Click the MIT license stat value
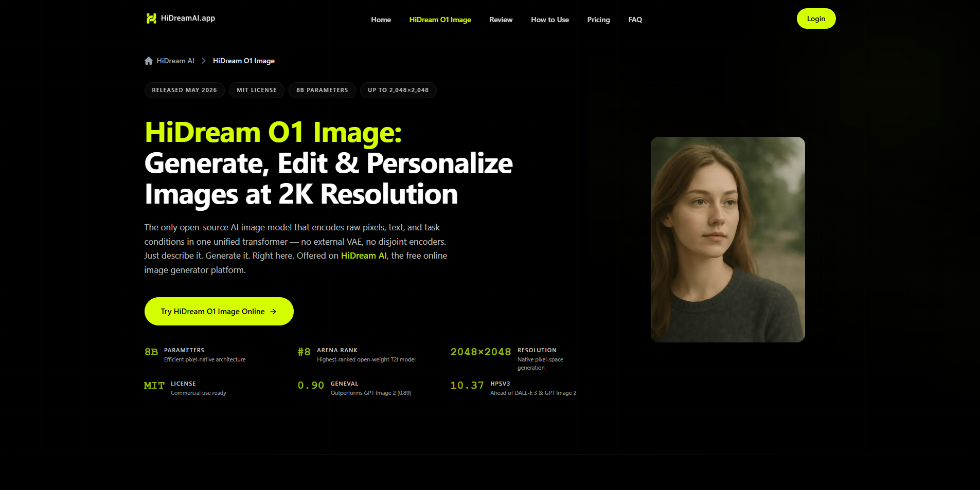Screen dimensions: 980x490 (154, 386)
